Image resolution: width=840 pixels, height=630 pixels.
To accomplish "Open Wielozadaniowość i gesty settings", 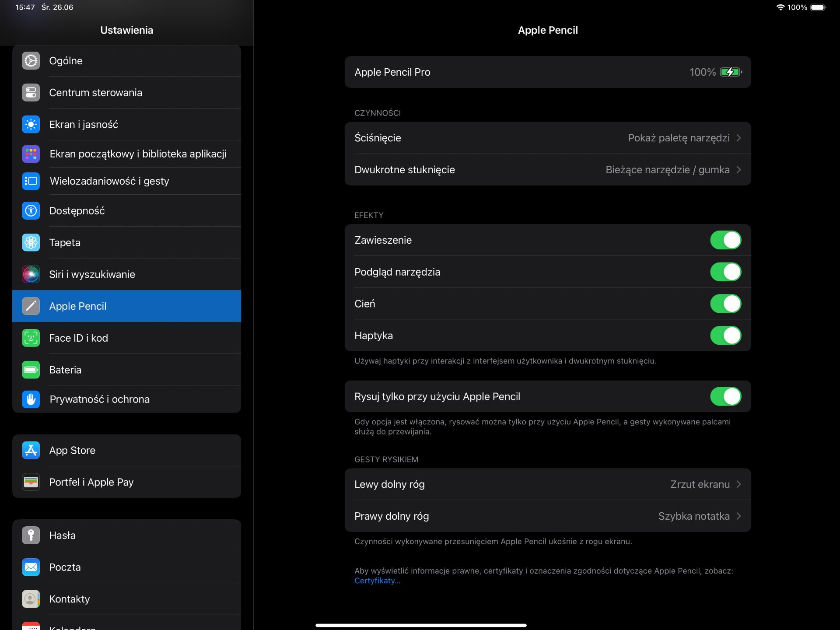I will 126,181.
